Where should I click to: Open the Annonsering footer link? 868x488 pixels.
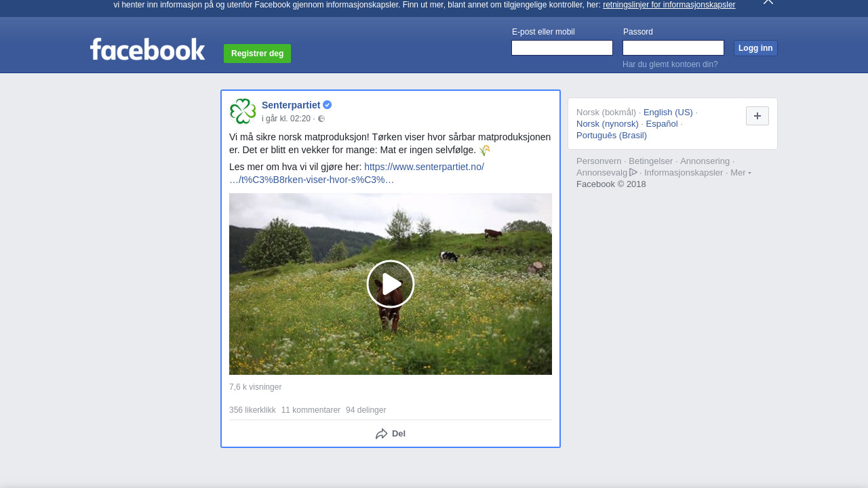[705, 161]
